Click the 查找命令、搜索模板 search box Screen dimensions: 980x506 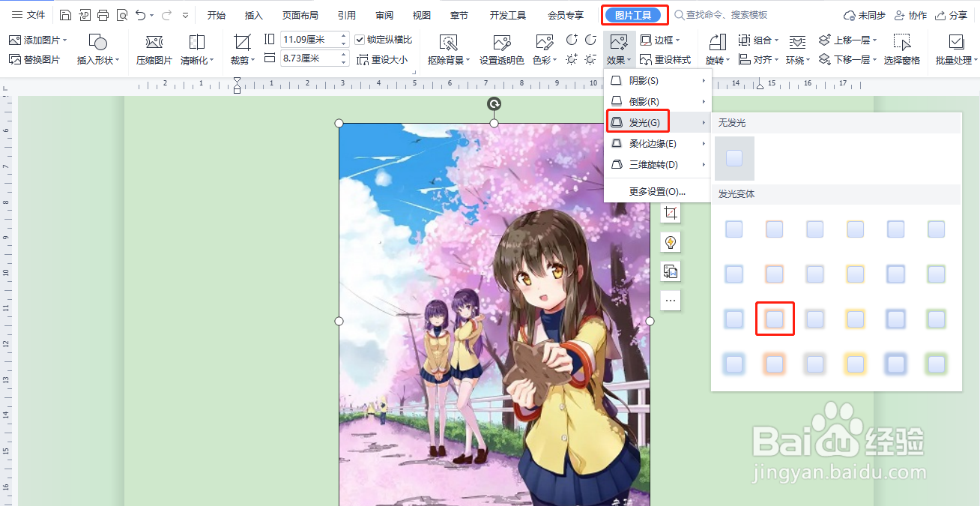click(x=721, y=15)
